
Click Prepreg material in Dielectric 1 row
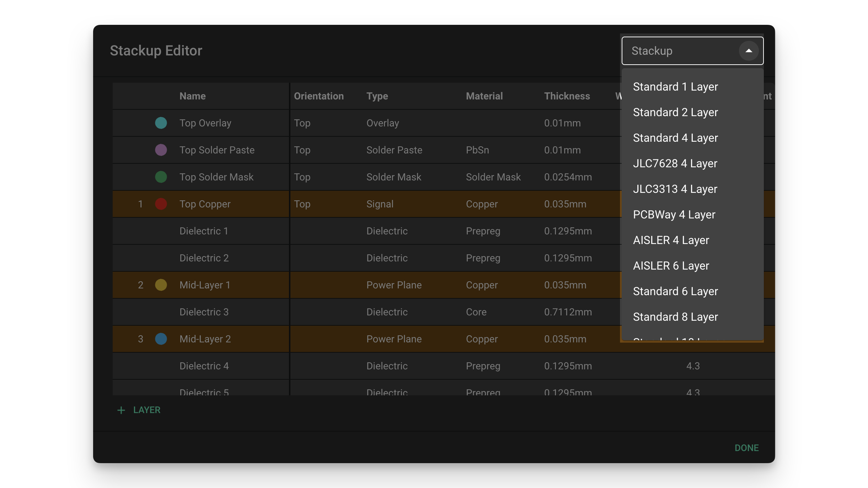point(483,231)
